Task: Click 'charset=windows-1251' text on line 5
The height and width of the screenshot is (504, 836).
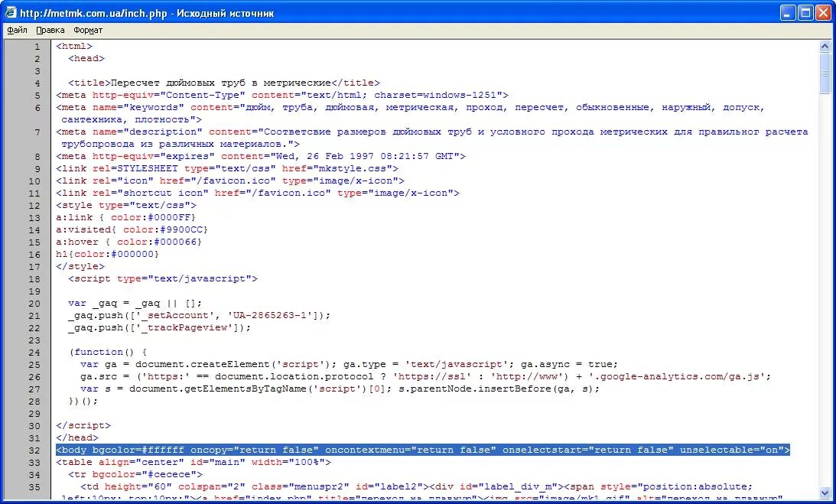Action: tap(435, 96)
